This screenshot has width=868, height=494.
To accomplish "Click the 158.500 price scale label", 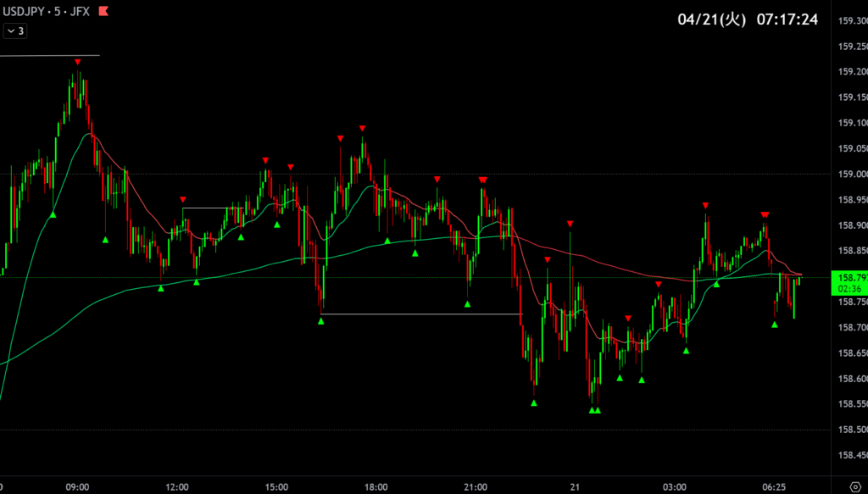I will [x=851, y=430].
